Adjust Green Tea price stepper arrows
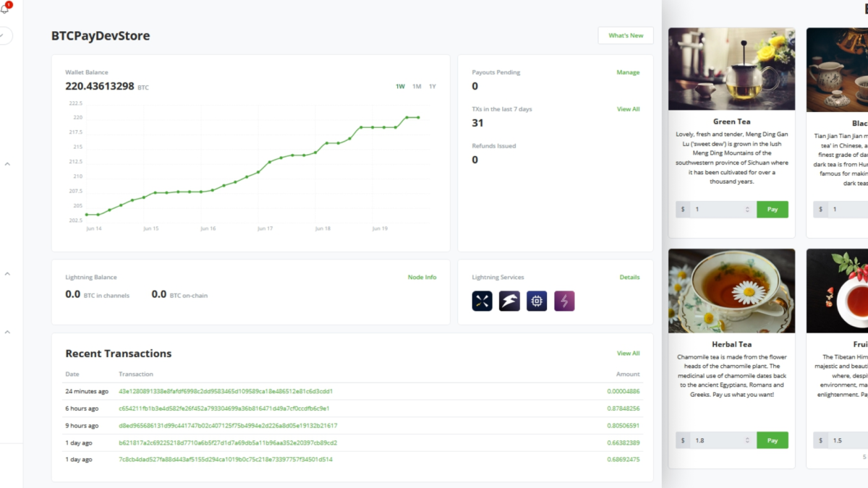The height and width of the screenshot is (488, 868). click(747, 210)
